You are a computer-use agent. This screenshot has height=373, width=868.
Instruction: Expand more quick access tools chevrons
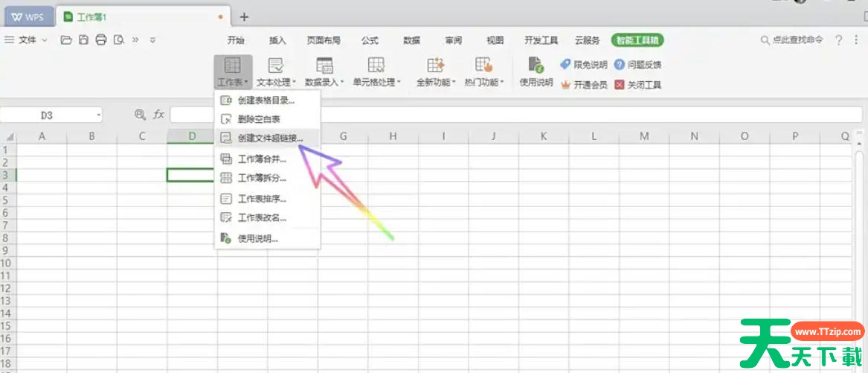[x=135, y=40]
